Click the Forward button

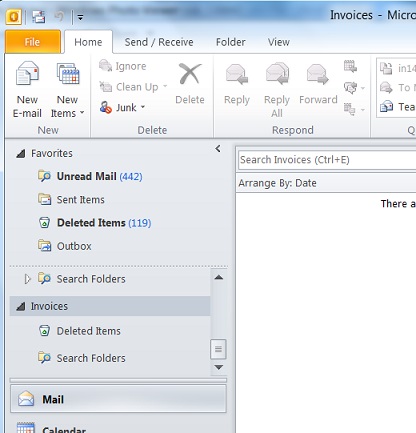click(318, 85)
